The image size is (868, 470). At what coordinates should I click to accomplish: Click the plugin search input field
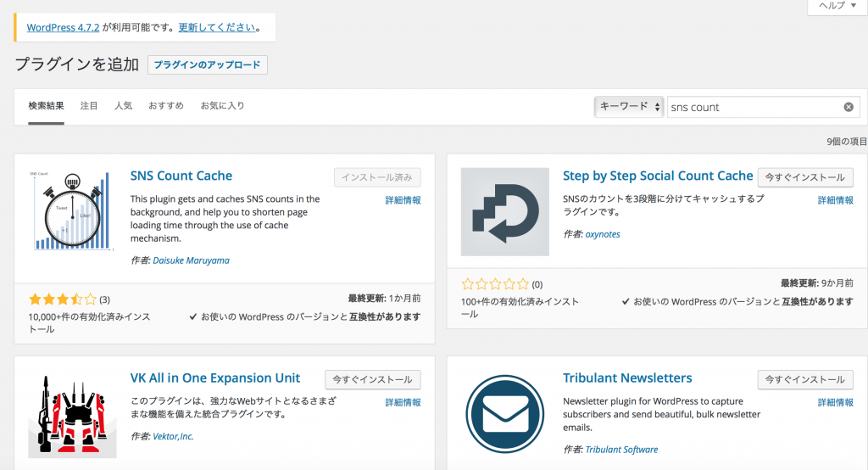tap(753, 107)
